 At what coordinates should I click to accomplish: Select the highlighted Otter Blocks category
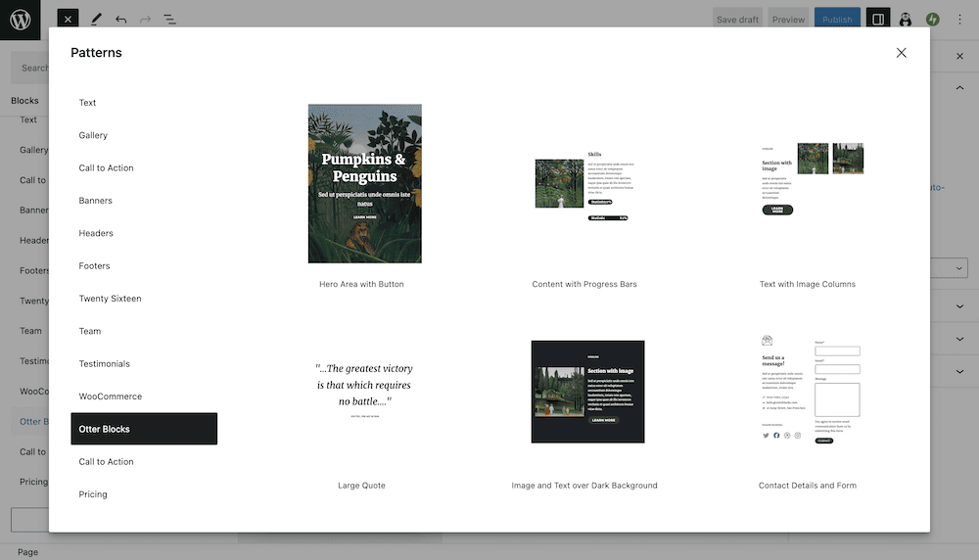point(144,429)
